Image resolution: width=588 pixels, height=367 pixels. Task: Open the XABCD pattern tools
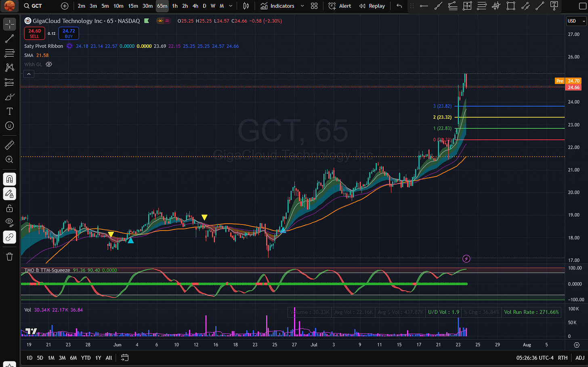click(10, 67)
